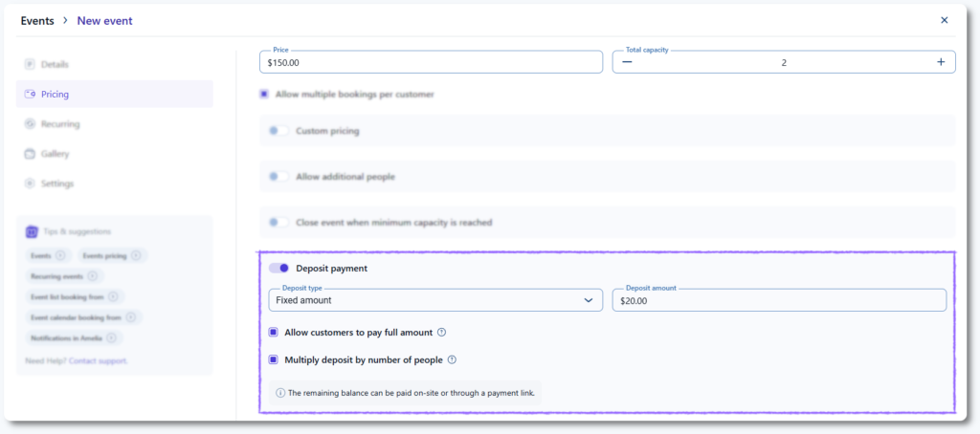This screenshot has height=434, width=980.
Task: Turn off the Deposit payment toggle
Action: pyautogui.click(x=279, y=269)
